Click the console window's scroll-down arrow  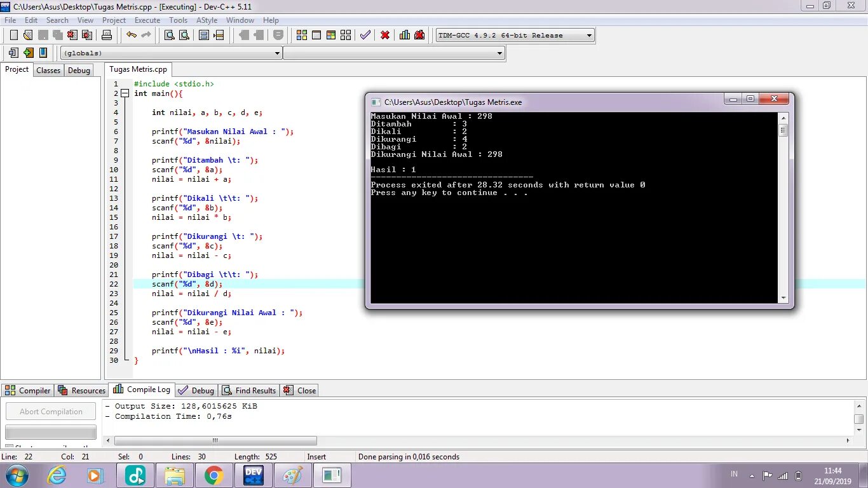click(783, 298)
